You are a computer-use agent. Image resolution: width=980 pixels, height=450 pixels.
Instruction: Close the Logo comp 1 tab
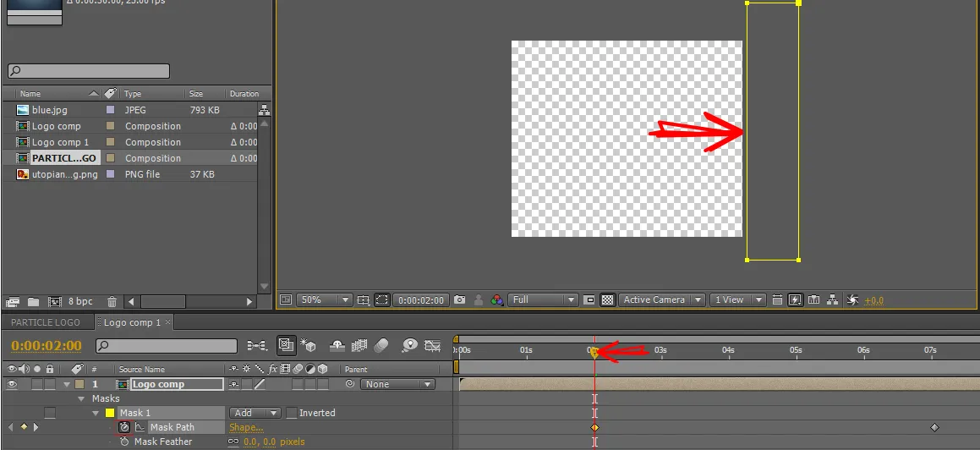[167, 322]
